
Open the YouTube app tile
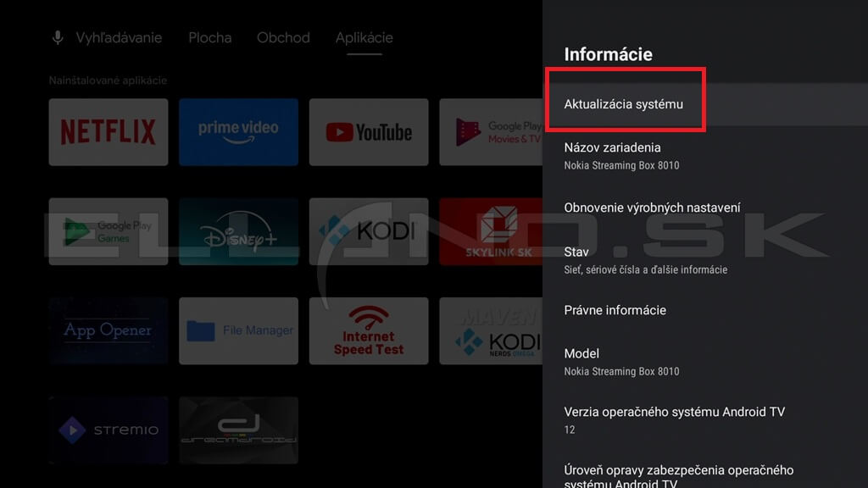tap(369, 131)
